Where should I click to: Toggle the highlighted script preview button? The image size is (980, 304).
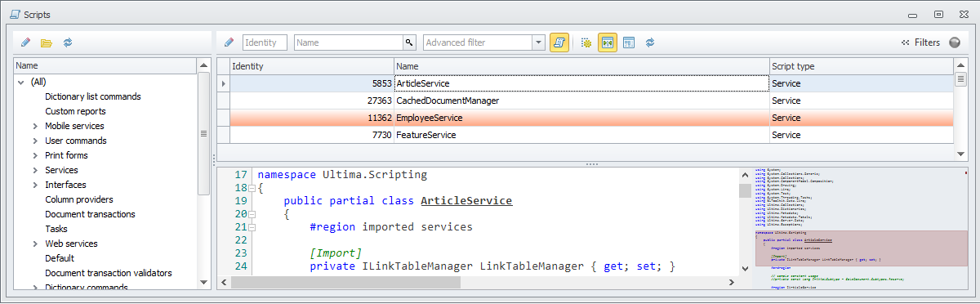tap(559, 42)
